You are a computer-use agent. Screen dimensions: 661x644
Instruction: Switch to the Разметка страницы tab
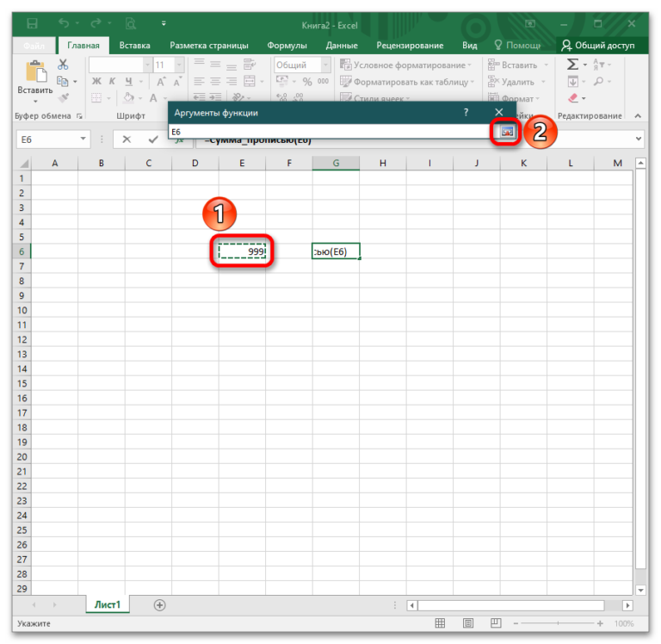pos(209,46)
